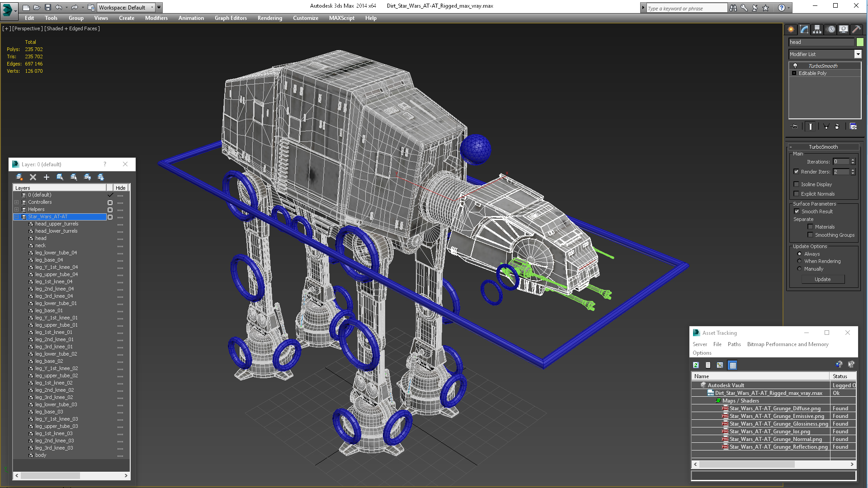Open the Graph Editors menu
Screen dimensions: 868x488
[x=231, y=18]
